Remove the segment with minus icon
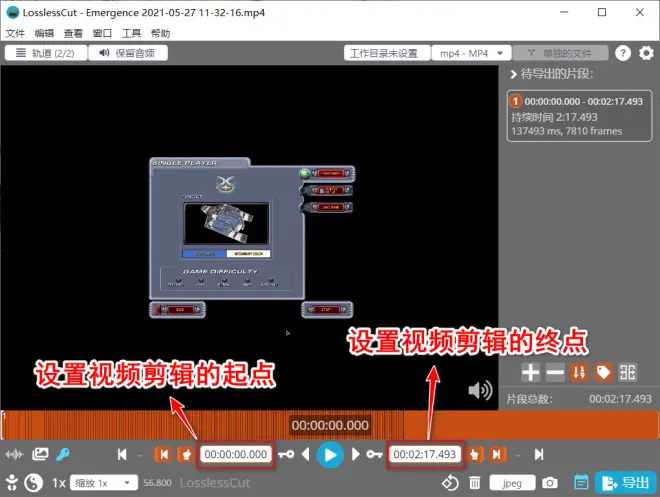The height and width of the screenshot is (497, 660). coord(555,372)
